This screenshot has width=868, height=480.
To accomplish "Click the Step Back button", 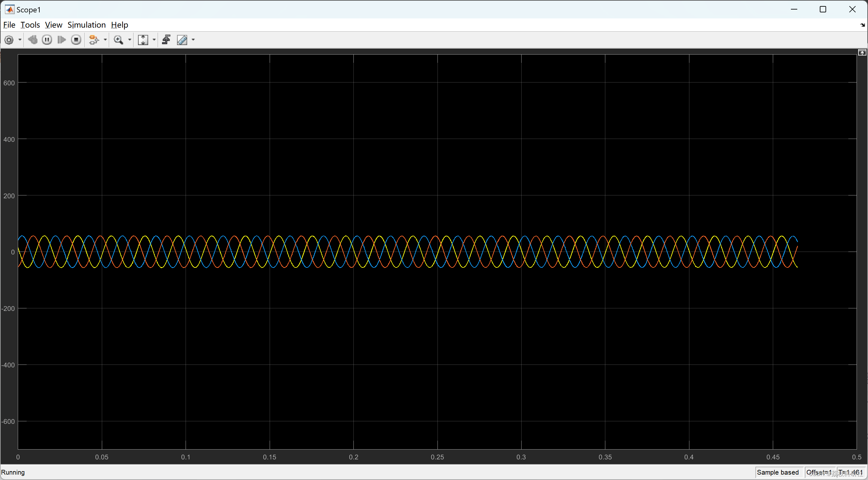I will [33, 40].
